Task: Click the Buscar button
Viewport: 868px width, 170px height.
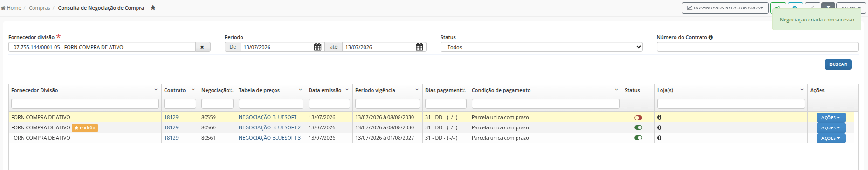Action: pyautogui.click(x=838, y=64)
